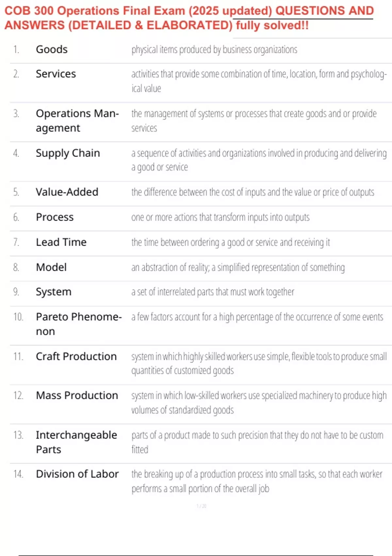Click the page number at the bottom

tap(201, 506)
